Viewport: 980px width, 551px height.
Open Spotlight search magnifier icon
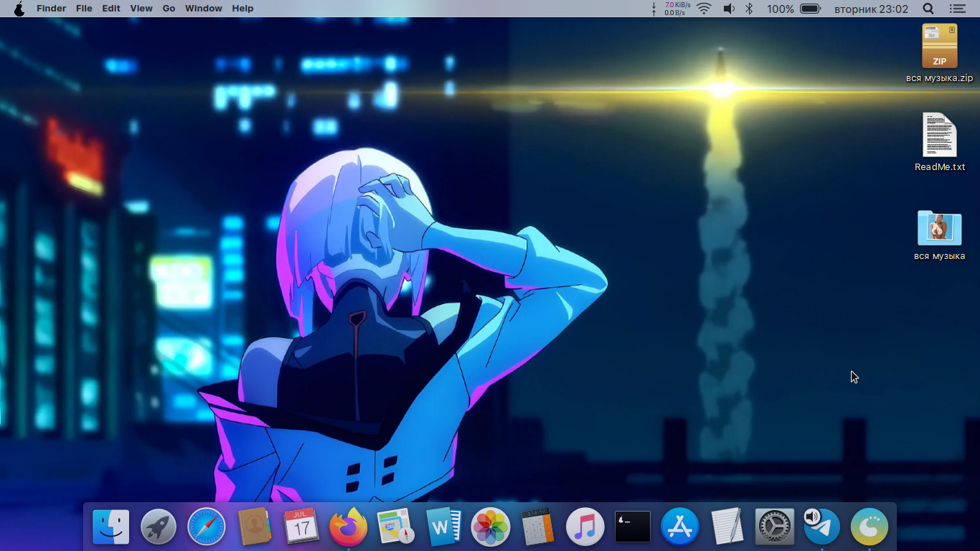click(x=928, y=9)
